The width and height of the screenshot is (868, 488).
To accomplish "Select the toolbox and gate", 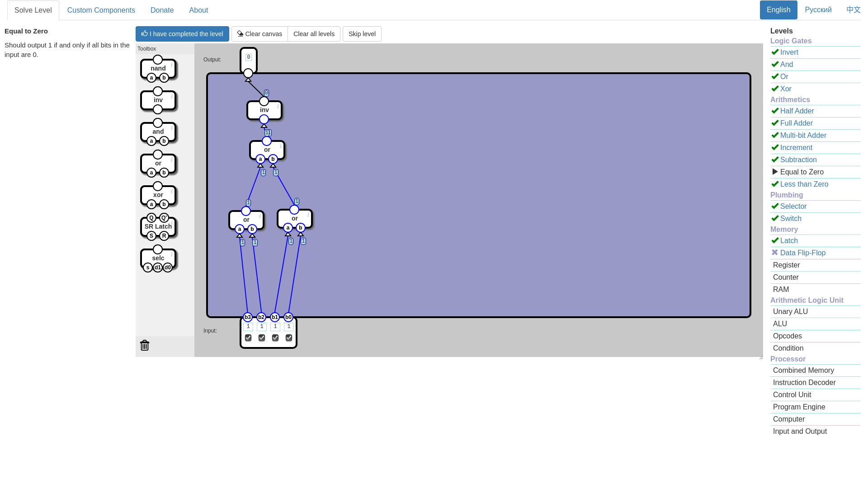I will pyautogui.click(x=158, y=132).
